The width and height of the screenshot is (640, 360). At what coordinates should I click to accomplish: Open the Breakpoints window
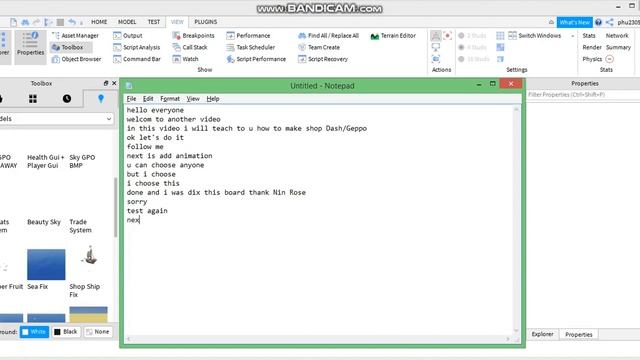(193, 36)
